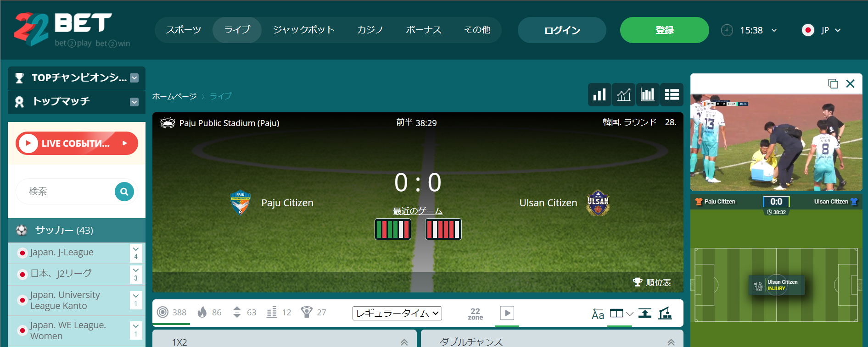Open the 最近のゲーム link

[418, 211]
